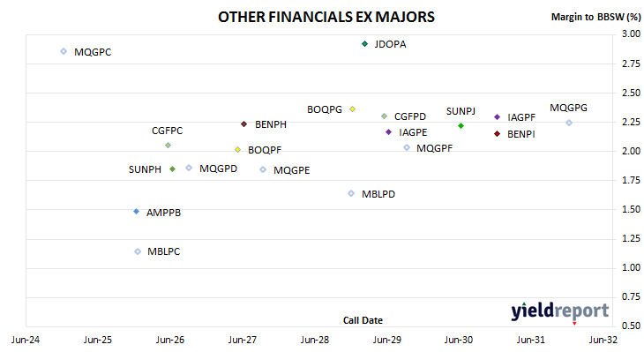Click the AMPPB blue diamond marker

(x=137, y=212)
